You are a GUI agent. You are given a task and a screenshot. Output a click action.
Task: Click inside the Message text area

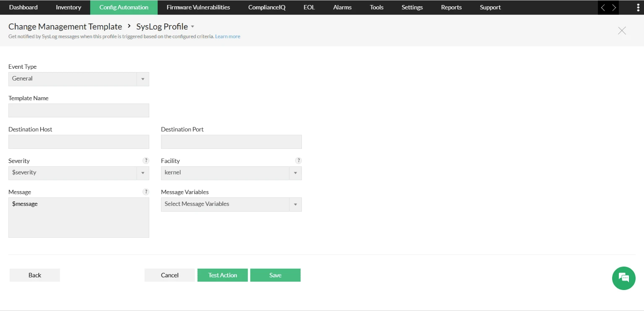pyautogui.click(x=79, y=218)
